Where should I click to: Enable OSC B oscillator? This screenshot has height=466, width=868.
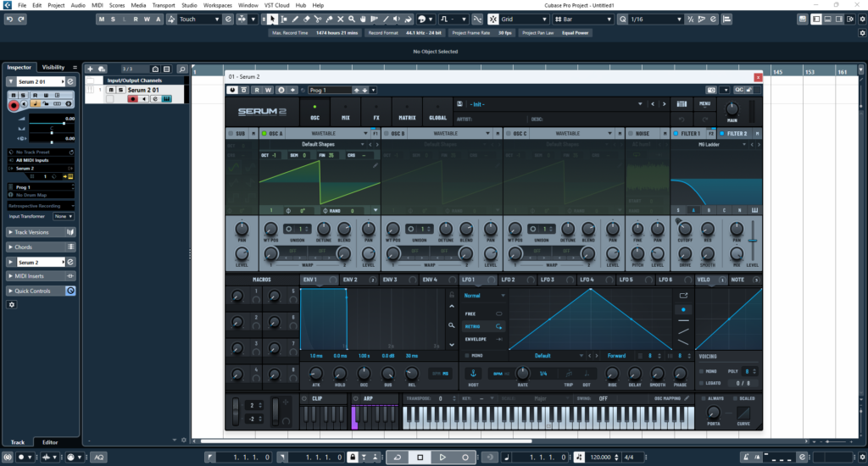[x=386, y=133]
